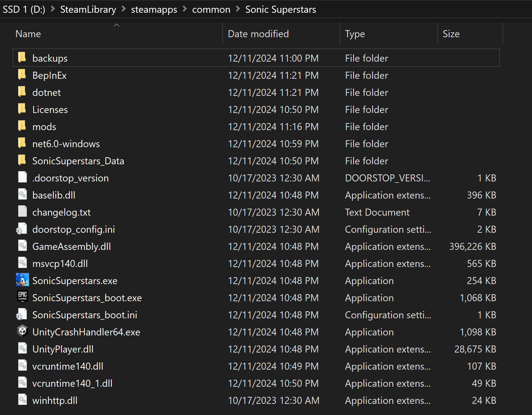This screenshot has height=415, width=532.
Task: Expand the breadcrumb chevron after steamapps
Action: click(x=185, y=9)
